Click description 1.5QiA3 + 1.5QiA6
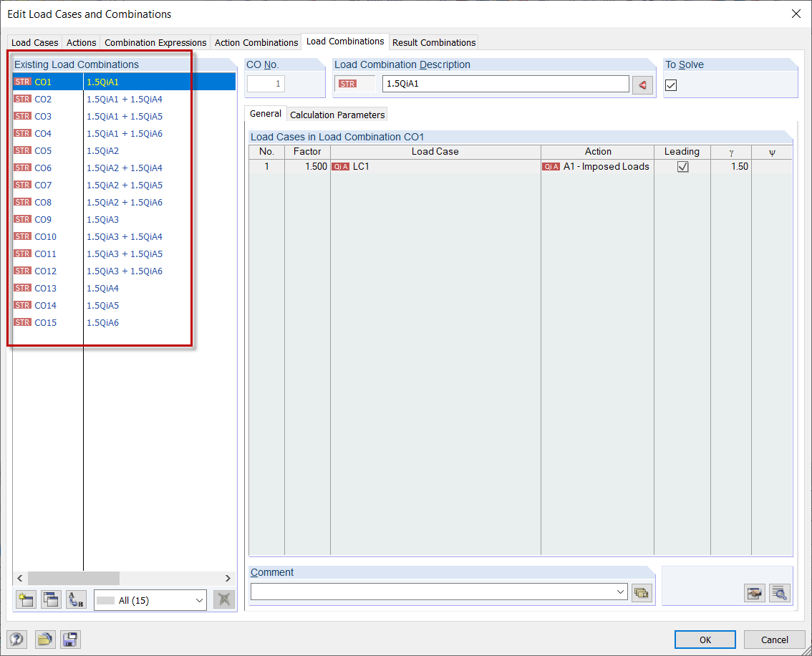 125,271
